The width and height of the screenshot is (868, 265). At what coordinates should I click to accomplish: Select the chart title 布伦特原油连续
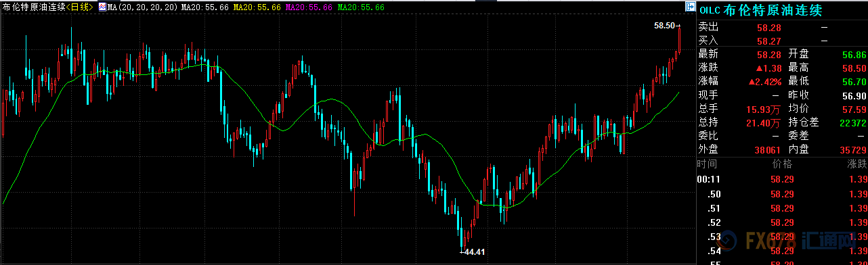click(x=33, y=7)
